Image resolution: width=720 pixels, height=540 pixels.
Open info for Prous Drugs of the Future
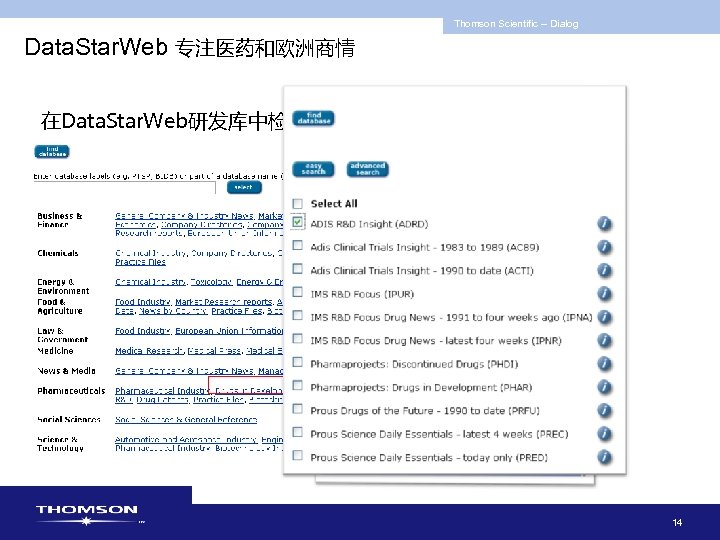pyautogui.click(x=604, y=411)
